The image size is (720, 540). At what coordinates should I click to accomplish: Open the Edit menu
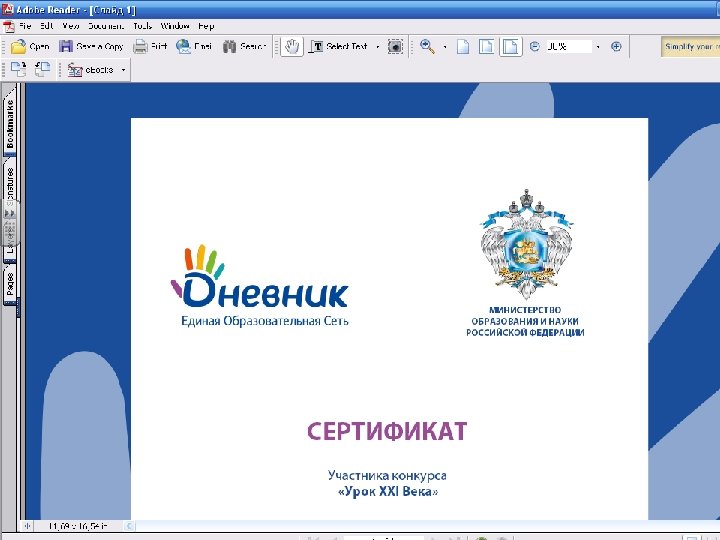click(47, 26)
